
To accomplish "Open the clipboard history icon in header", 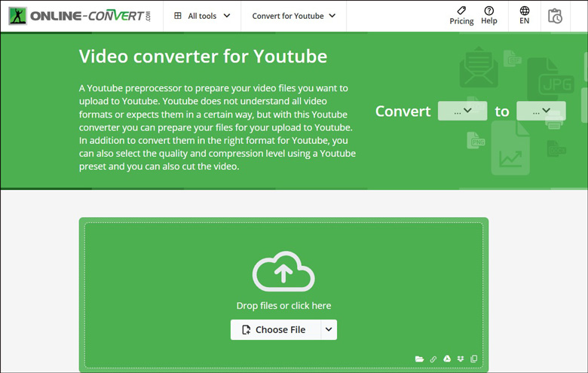I will coord(555,16).
